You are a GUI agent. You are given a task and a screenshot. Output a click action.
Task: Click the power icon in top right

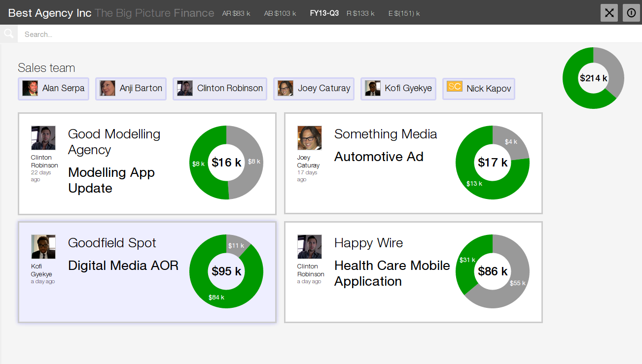click(631, 13)
